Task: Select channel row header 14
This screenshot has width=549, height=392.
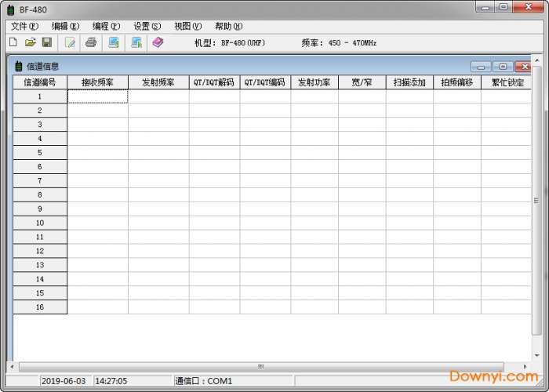Action: 40,279
